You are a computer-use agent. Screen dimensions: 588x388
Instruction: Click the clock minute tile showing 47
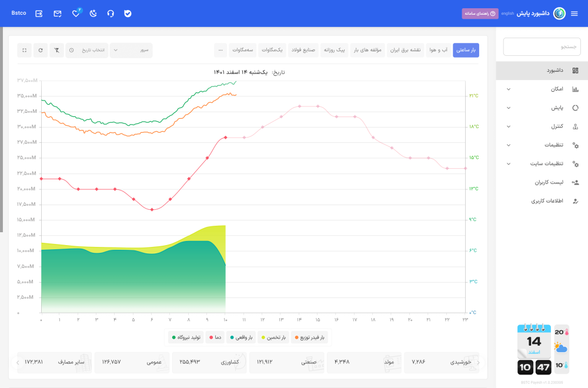(543, 367)
